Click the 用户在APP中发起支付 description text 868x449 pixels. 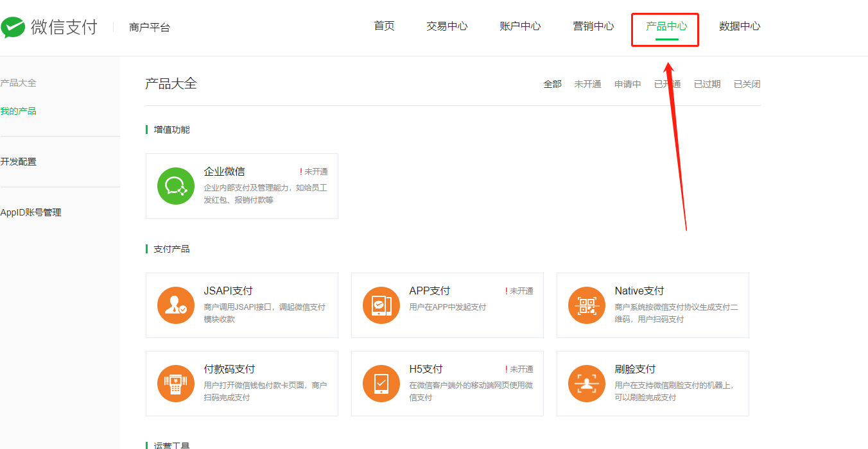[447, 307]
